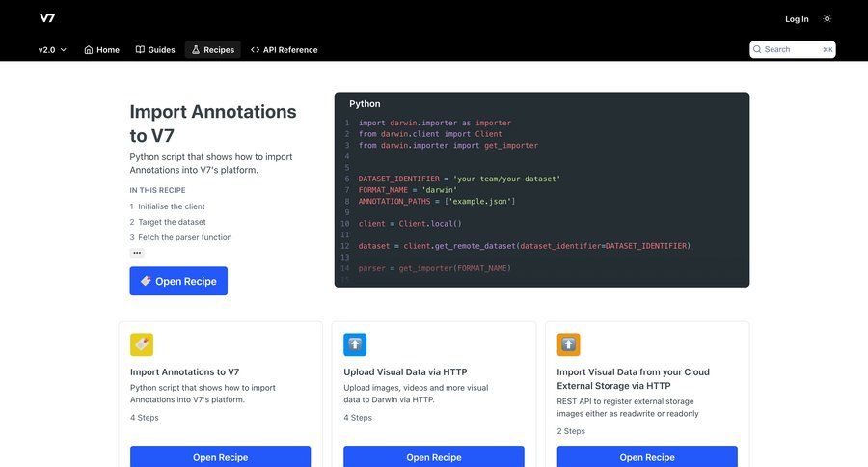Click the V7 logo in header

[47, 18]
